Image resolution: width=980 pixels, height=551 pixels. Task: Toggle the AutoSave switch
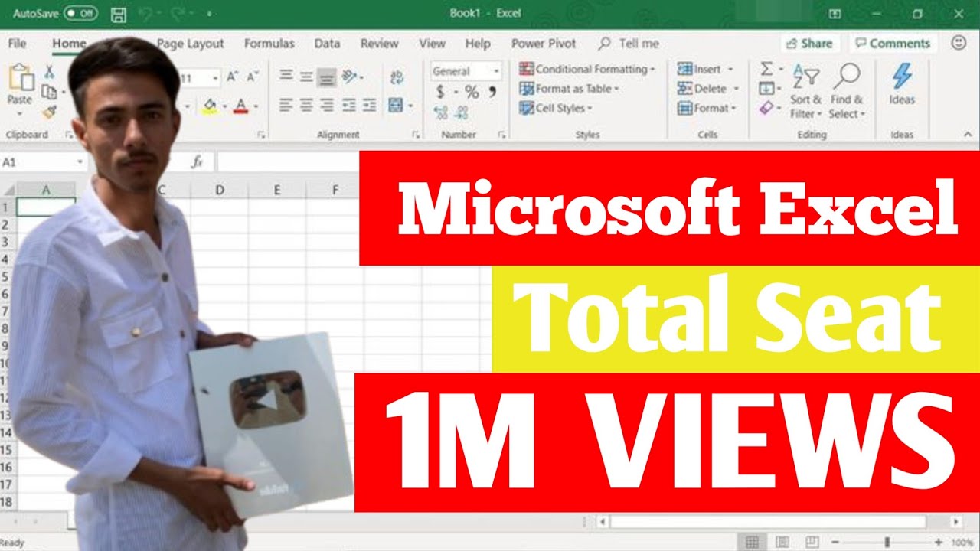80,14
